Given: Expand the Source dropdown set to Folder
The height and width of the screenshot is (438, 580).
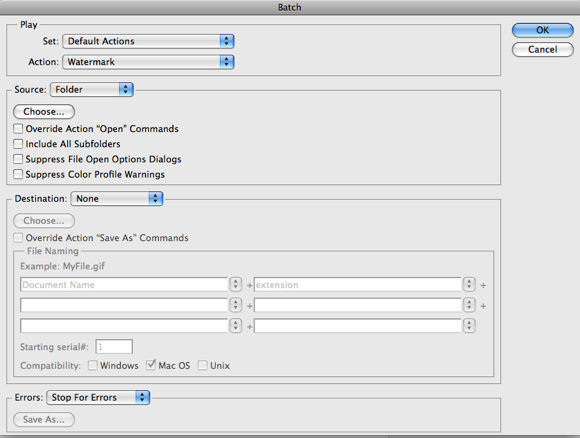Looking at the screenshot, I should click(x=92, y=90).
